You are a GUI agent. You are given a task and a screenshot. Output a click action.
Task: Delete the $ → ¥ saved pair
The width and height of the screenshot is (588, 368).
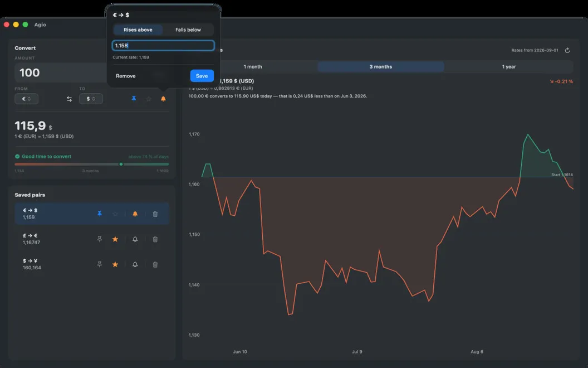(155, 264)
